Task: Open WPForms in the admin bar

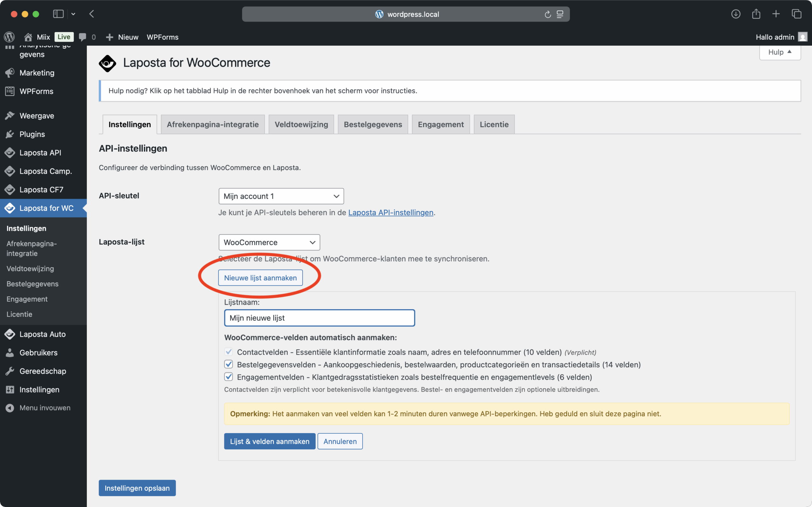Action: click(x=162, y=37)
